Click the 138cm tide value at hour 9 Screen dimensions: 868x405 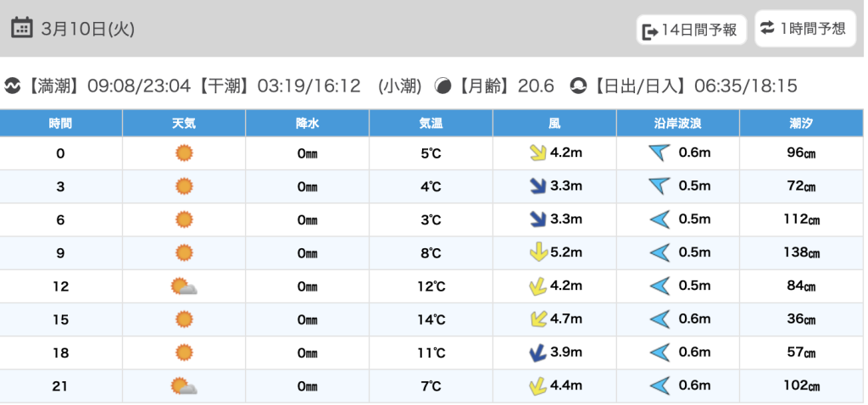coord(801,252)
